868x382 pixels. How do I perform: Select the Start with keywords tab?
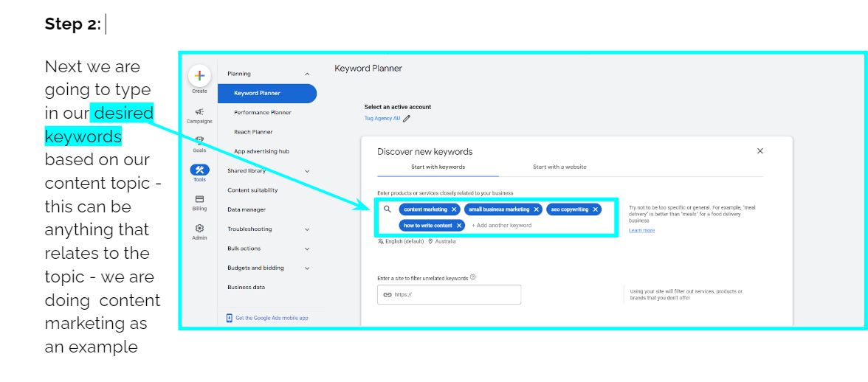tap(438, 167)
